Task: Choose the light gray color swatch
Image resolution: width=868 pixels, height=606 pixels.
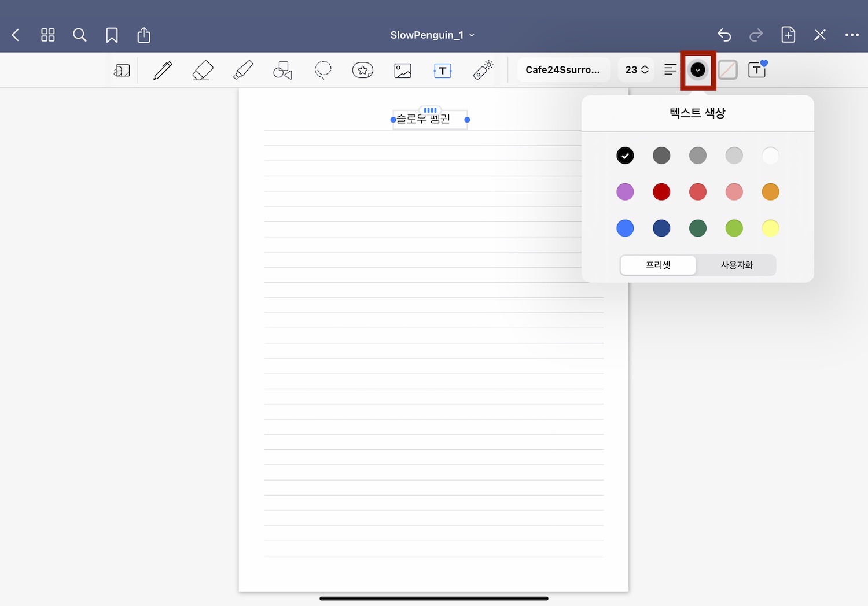Action: (x=734, y=156)
